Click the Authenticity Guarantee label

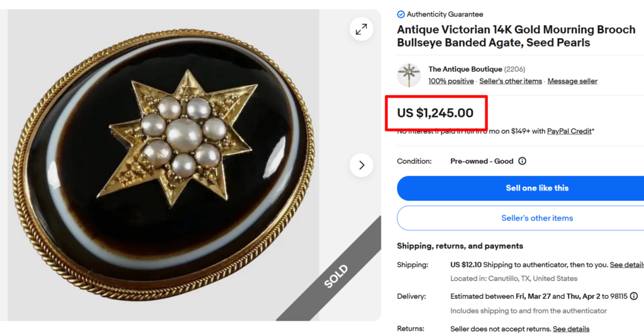tap(445, 14)
